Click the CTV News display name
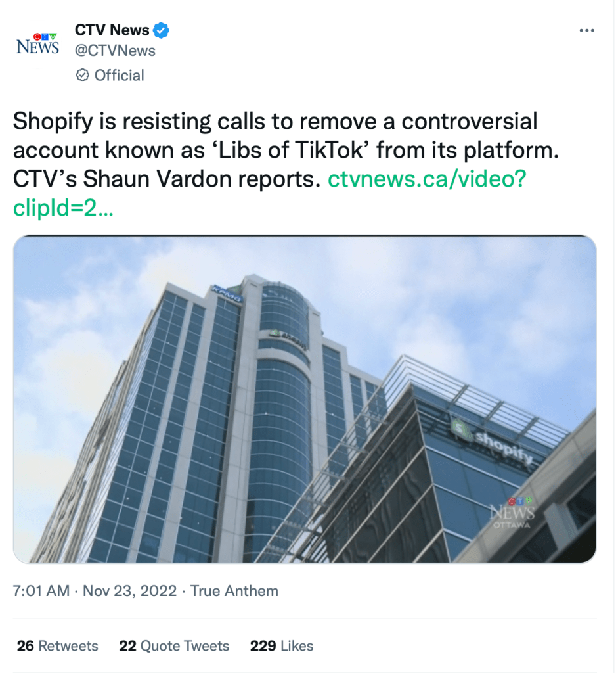 [112, 30]
